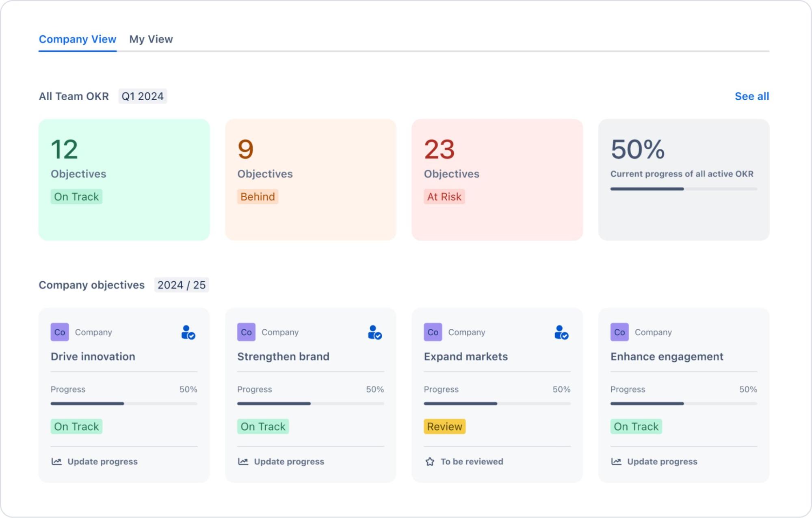This screenshot has height=518, width=812.
Task: Switch to the Company View tab
Action: (x=77, y=39)
